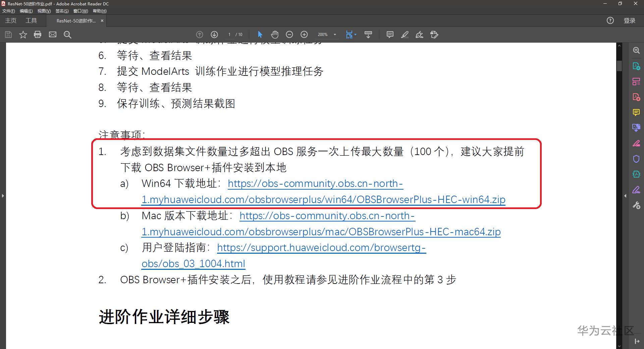The height and width of the screenshot is (349, 644).
Task: Select the ResNet-50 document tab
Action: pyautogui.click(x=76, y=21)
